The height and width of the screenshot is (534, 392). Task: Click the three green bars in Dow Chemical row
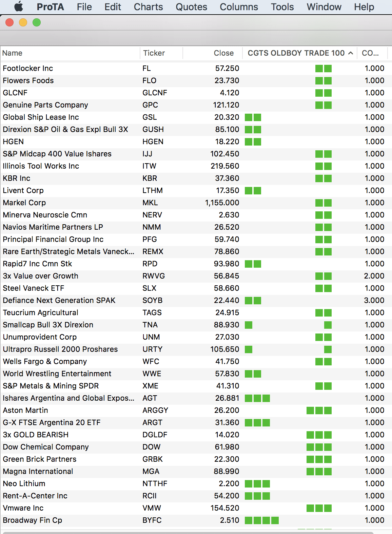click(x=319, y=447)
